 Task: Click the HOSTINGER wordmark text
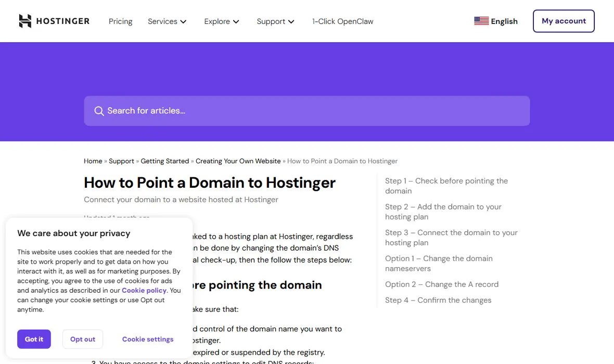(63, 21)
